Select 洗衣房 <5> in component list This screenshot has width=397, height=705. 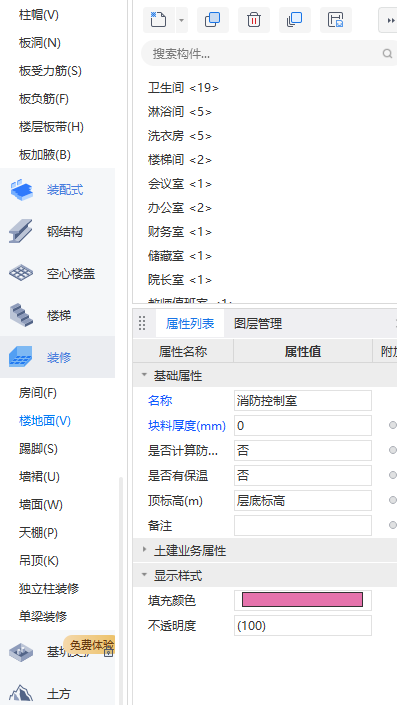(180, 136)
